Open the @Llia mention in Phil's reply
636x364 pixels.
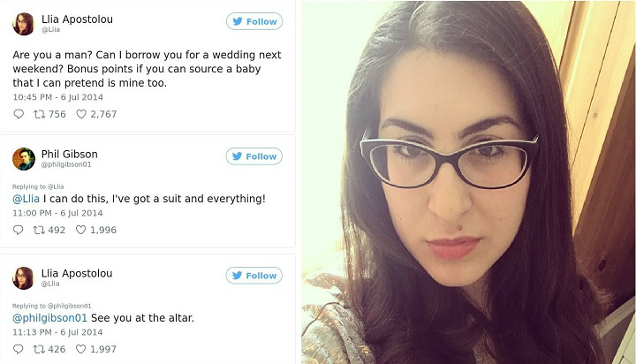coord(26,199)
